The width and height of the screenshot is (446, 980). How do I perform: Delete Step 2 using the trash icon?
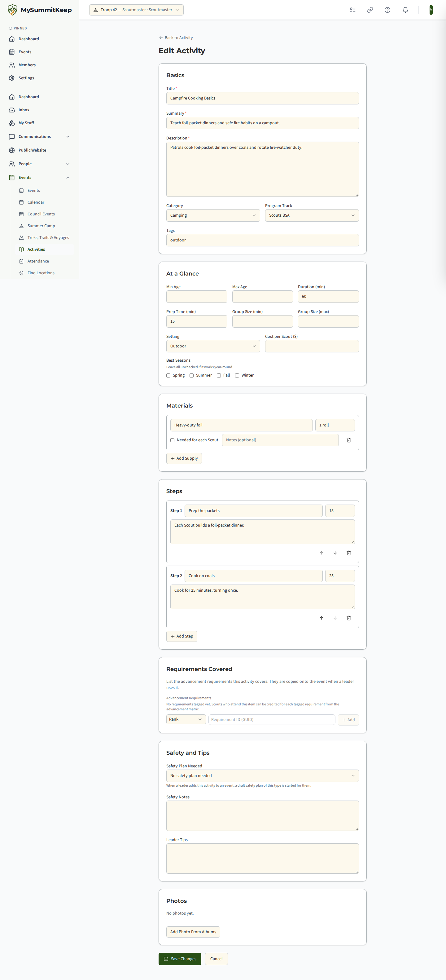(349, 618)
